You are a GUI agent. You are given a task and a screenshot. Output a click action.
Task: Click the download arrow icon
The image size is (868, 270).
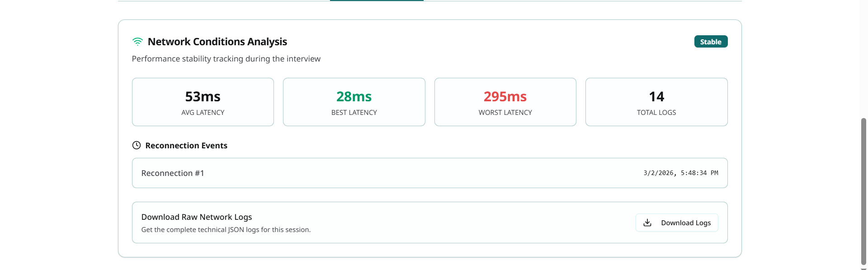(x=647, y=223)
